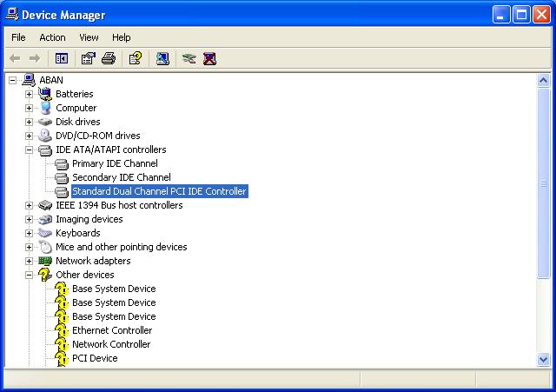Click the Help toolbar icon
The width and height of the screenshot is (556, 392).
pos(135,58)
